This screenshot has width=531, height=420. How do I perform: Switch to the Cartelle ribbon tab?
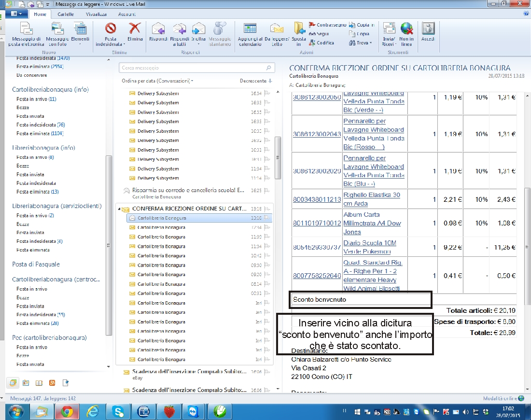66,14
